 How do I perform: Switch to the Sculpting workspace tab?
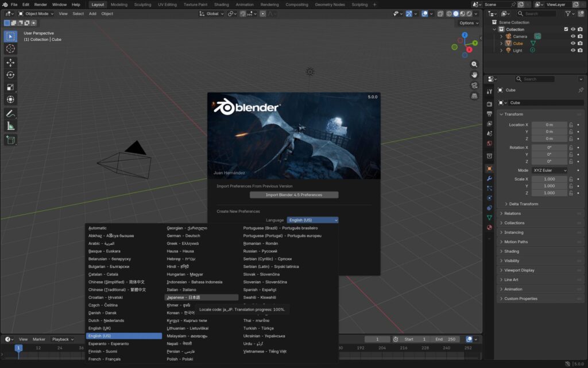click(142, 5)
